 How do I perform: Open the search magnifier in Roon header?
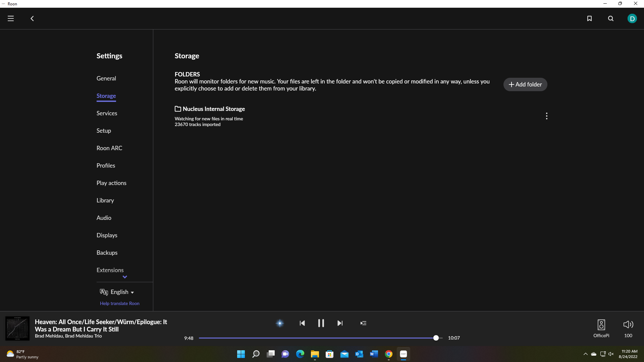(x=611, y=18)
